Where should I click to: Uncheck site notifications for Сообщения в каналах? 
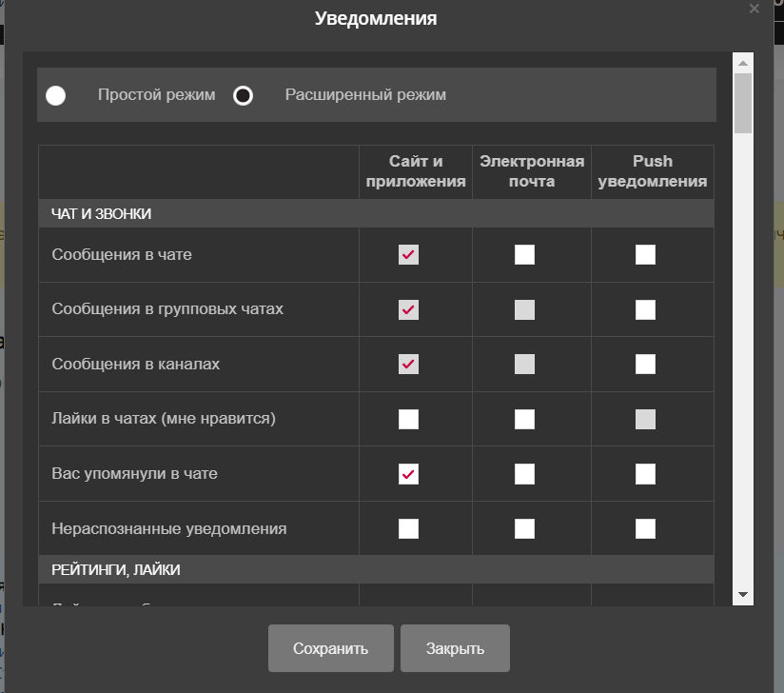(x=408, y=364)
